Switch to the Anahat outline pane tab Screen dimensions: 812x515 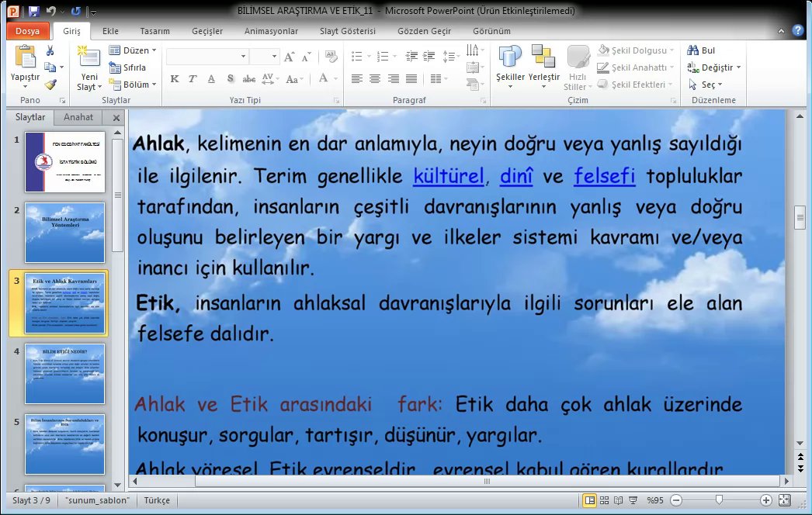pyautogui.click(x=78, y=117)
